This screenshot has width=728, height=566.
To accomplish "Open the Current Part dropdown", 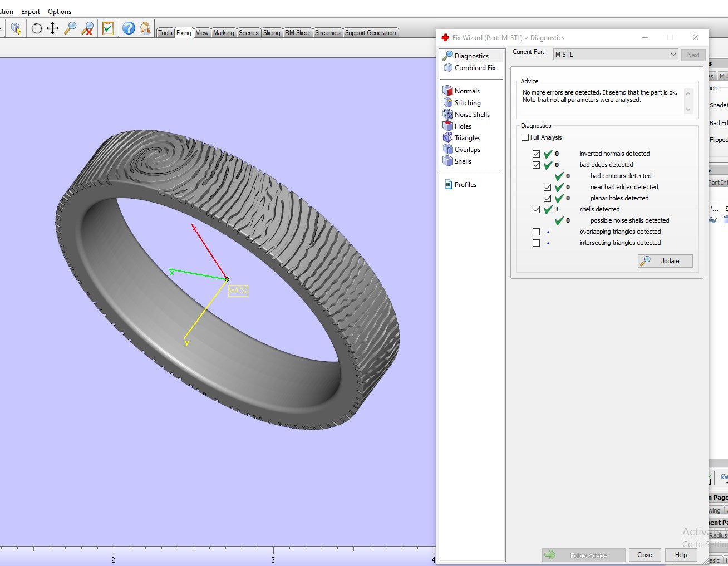I will pyautogui.click(x=615, y=55).
